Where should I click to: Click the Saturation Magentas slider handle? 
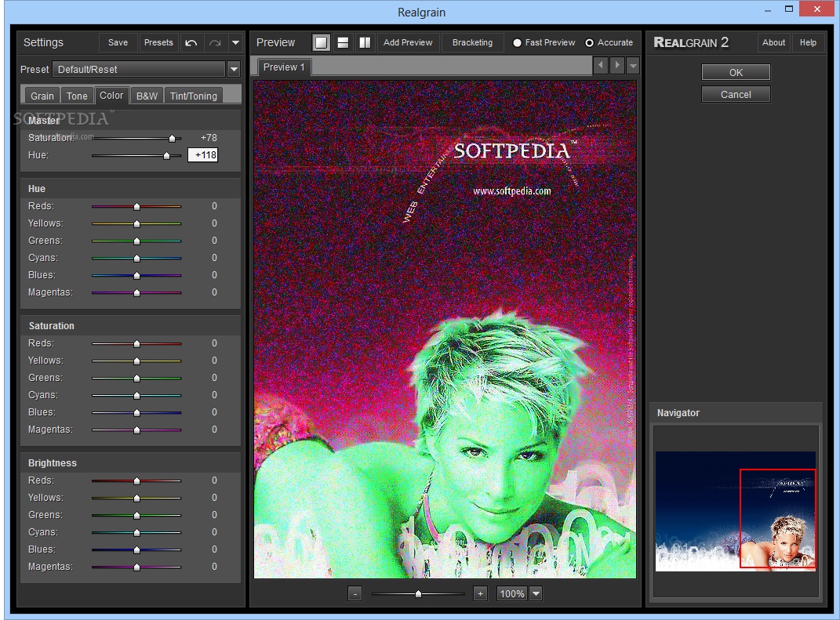pos(136,430)
